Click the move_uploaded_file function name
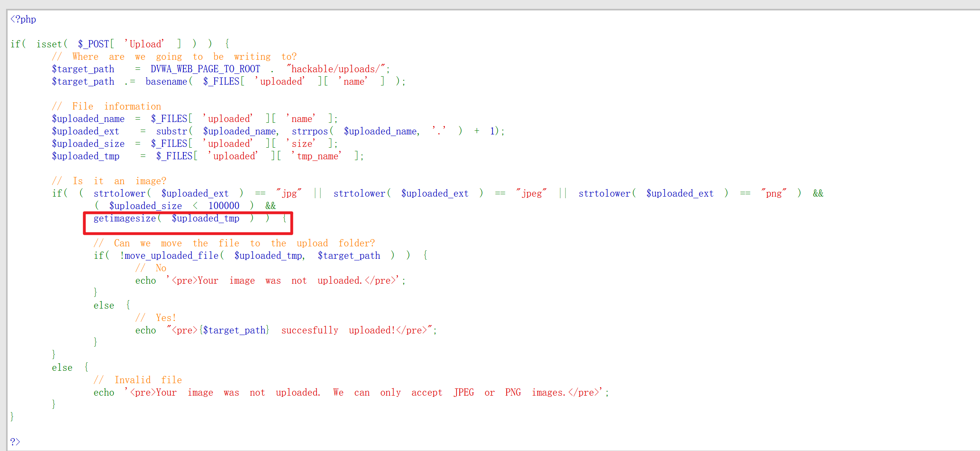The height and width of the screenshot is (451, 980). point(172,256)
